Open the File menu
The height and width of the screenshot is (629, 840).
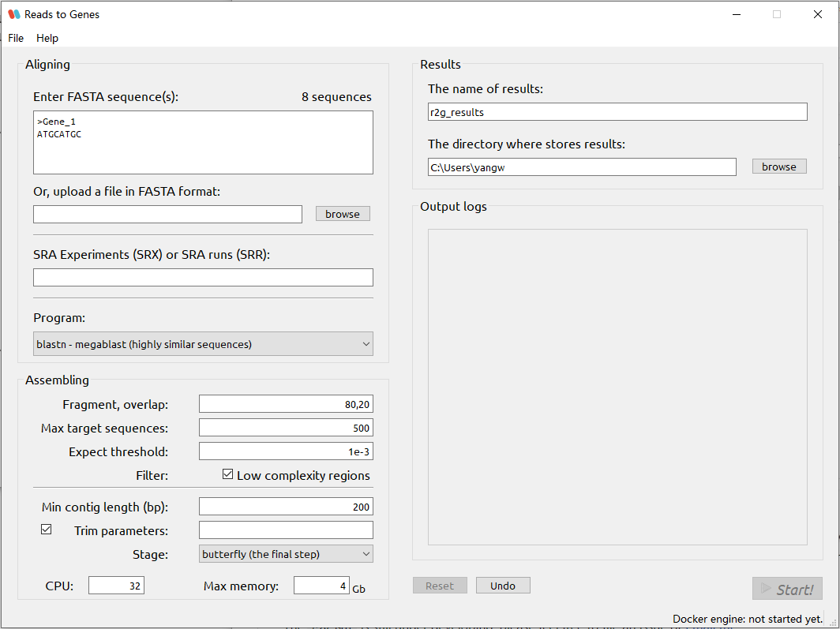coord(15,38)
